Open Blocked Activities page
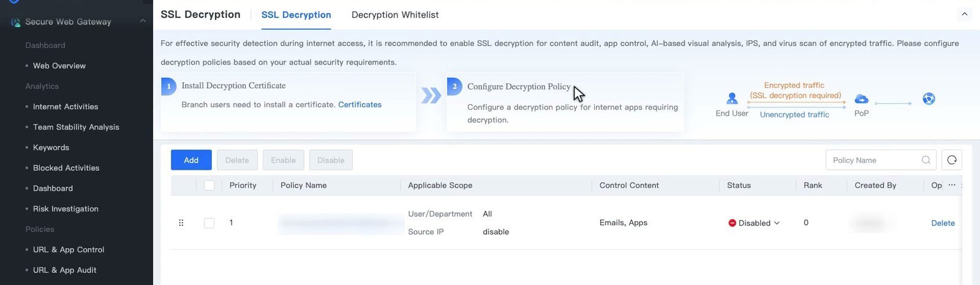The width and height of the screenshot is (980, 285). pos(66,168)
